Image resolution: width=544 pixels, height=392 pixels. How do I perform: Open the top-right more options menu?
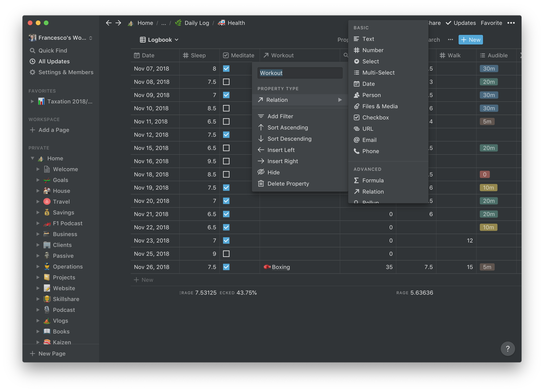(x=511, y=23)
